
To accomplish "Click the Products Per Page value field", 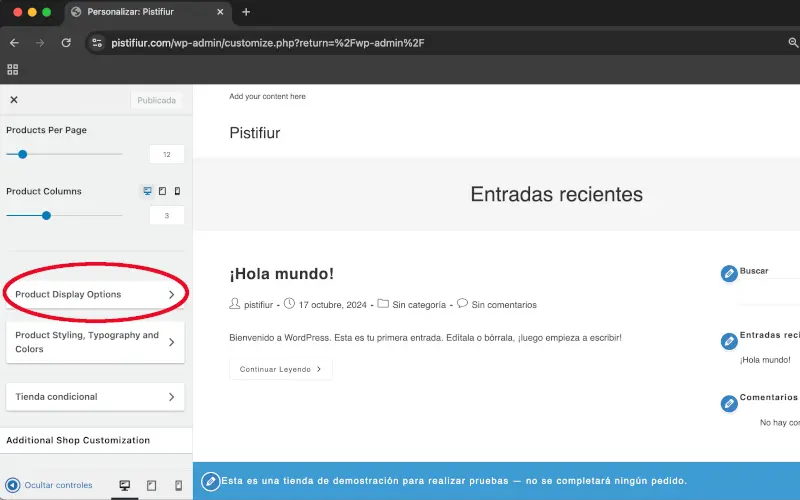I will (x=167, y=154).
